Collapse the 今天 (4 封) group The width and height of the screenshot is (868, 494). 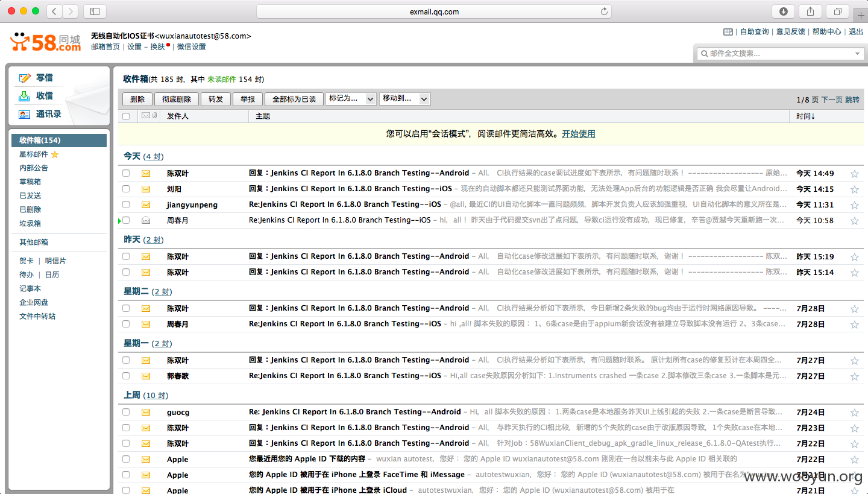pos(143,156)
